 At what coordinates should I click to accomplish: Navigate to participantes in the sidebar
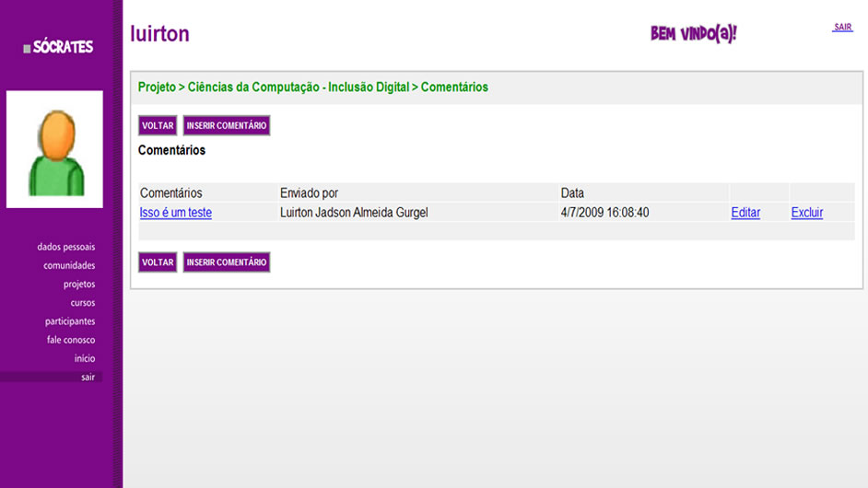point(70,321)
